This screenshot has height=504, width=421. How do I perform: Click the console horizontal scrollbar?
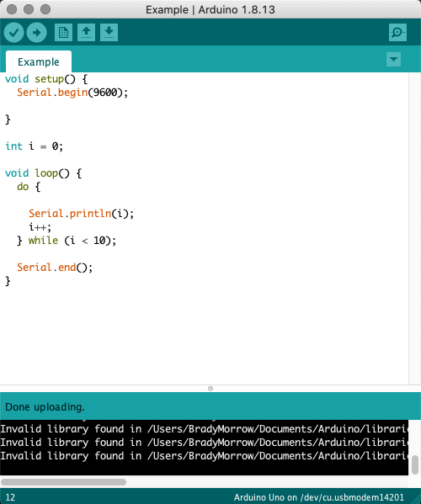[63, 482]
